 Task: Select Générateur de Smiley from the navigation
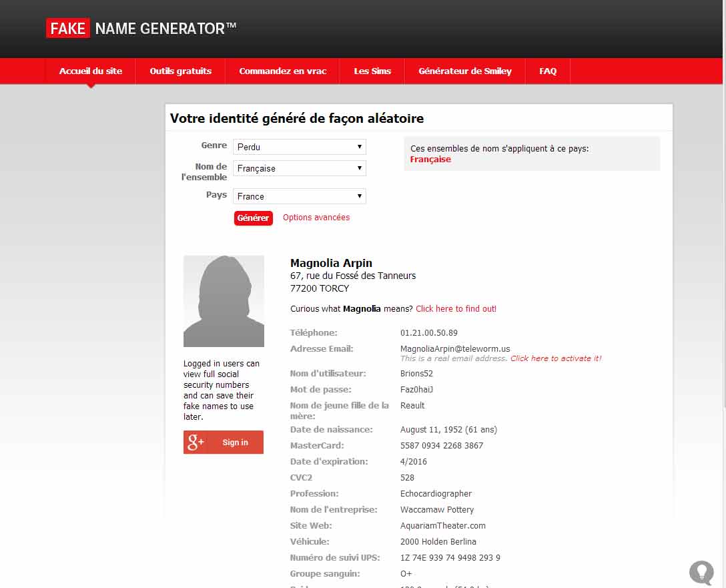464,71
